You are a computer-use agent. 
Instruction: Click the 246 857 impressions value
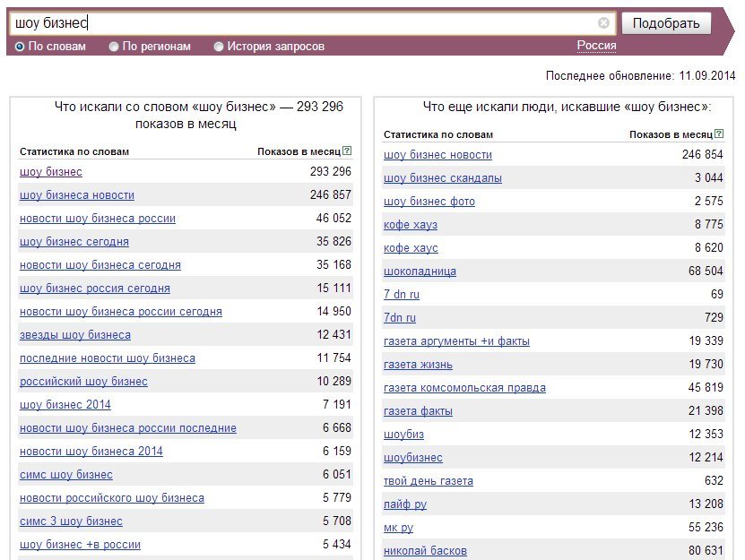pyautogui.click(x=331, y=194)
